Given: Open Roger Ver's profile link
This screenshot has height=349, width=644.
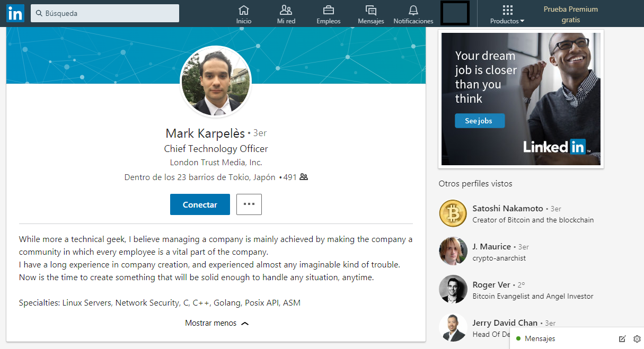Looking at the screenshot, I should tap(491, 285).
